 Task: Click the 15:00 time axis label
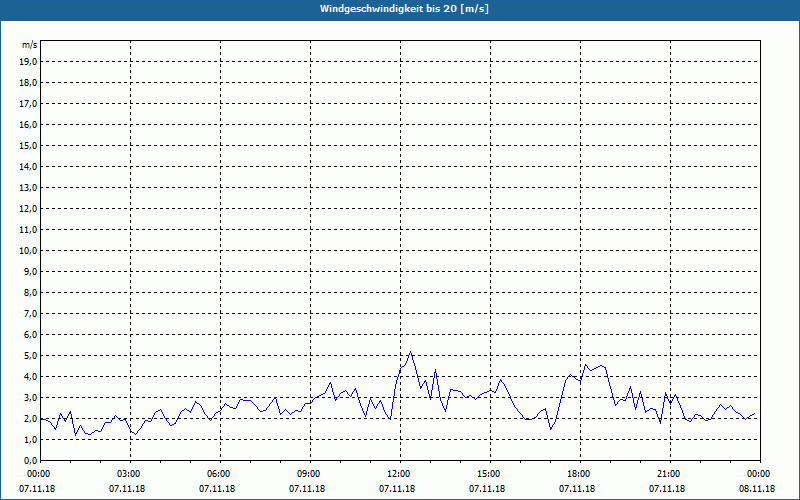490,474
